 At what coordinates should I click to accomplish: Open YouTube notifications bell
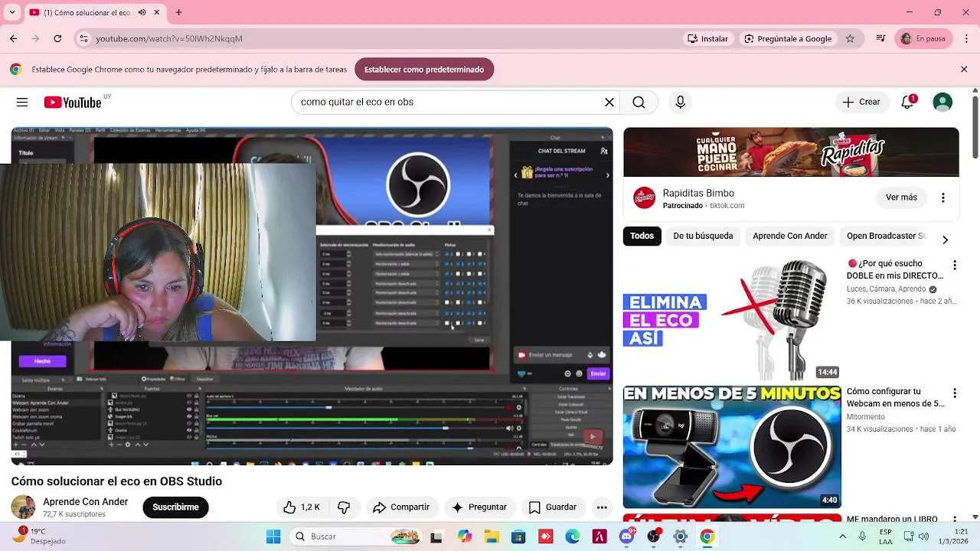[x=907, y=102]
